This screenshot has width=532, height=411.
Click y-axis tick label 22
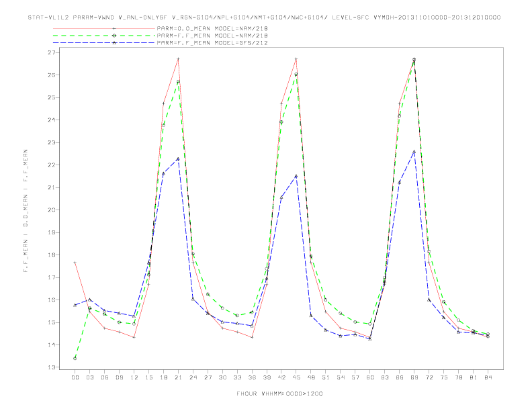pos(52,165)
